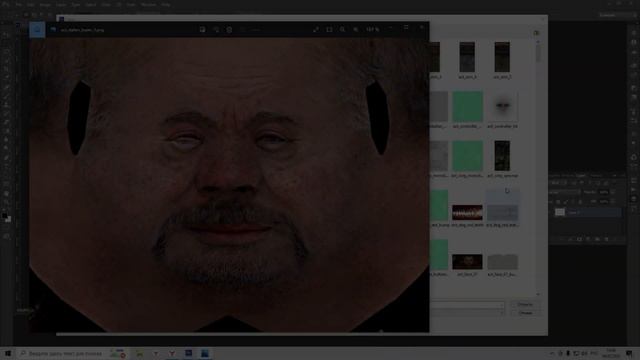The height and width of the screenshot is (360, 640).
Task: Click the Photos app icon on the taskbar
Action: (205, 353)
